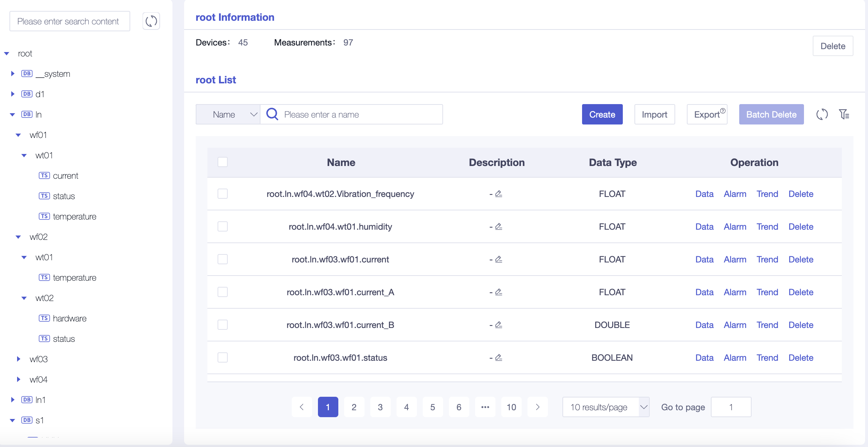The width and height of the screenshot is (868, 447).
Task: Click TS icon of wf02 wt01 temperature
Action: [x=44, y=277]
